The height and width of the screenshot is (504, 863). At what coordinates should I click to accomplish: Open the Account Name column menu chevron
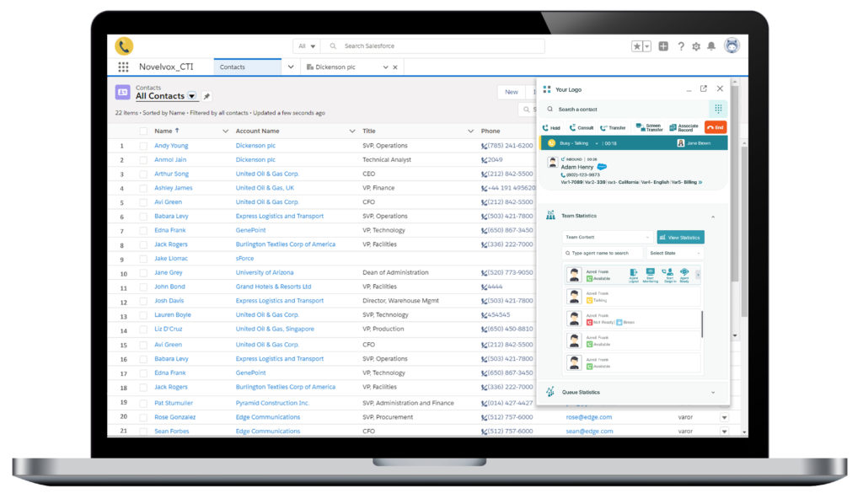351,131
